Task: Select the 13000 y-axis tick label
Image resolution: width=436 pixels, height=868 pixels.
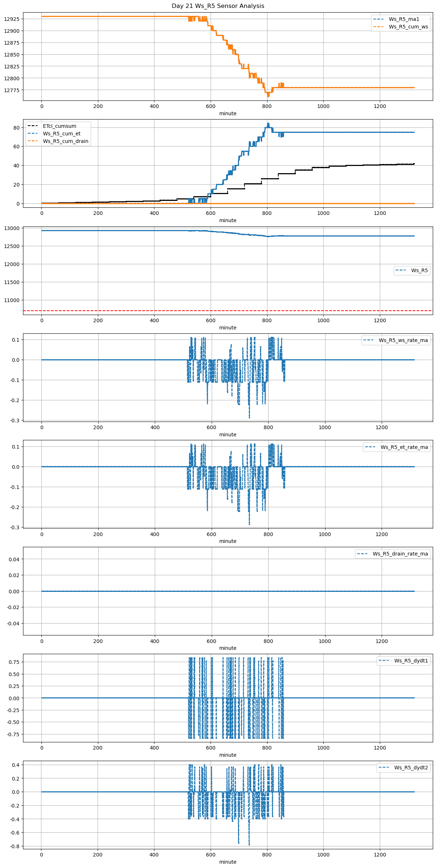Action: coord(12,228)
